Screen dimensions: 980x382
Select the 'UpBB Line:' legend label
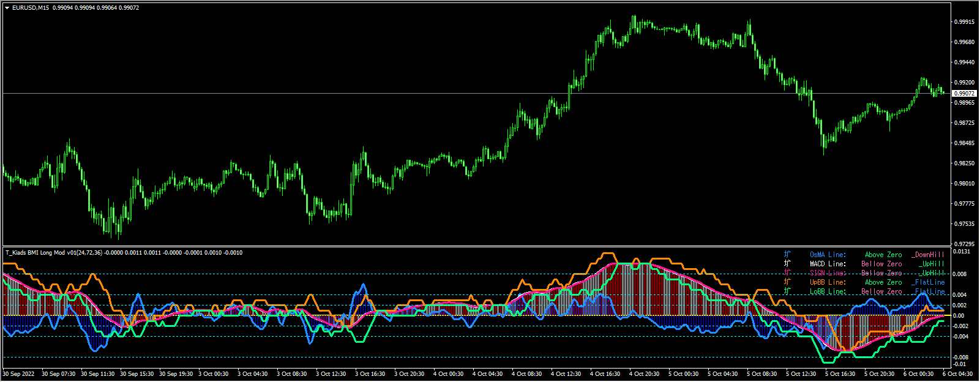coord(828,282)
